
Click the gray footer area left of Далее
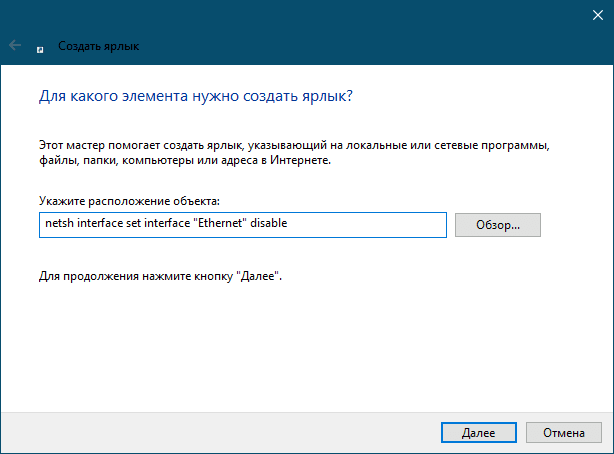[x=219, y=432]
